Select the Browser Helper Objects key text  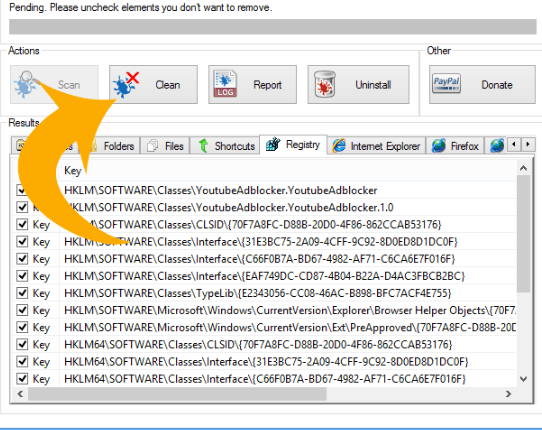(x=290, y=310)
